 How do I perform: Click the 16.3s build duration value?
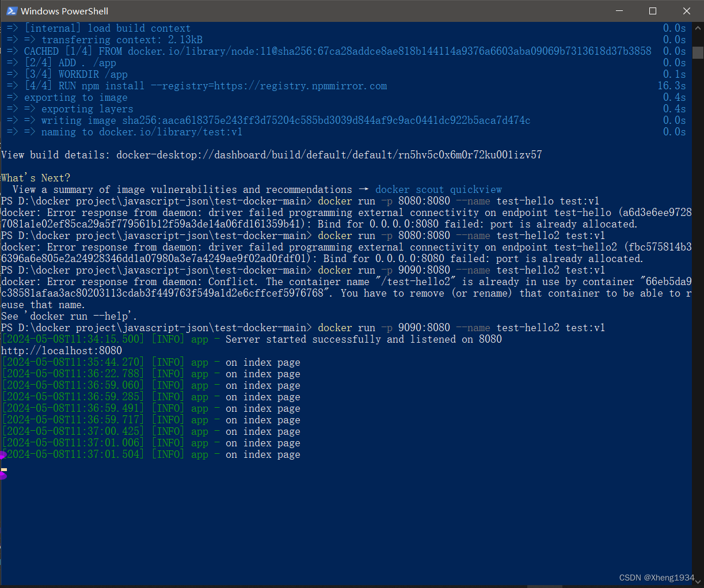pos(671,85)
